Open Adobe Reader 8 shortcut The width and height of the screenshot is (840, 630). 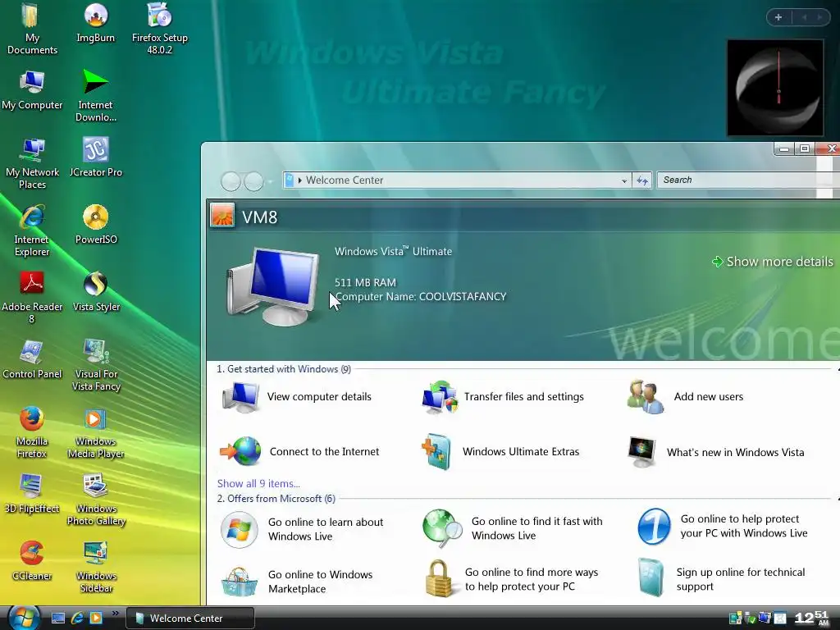click(32, 299)
